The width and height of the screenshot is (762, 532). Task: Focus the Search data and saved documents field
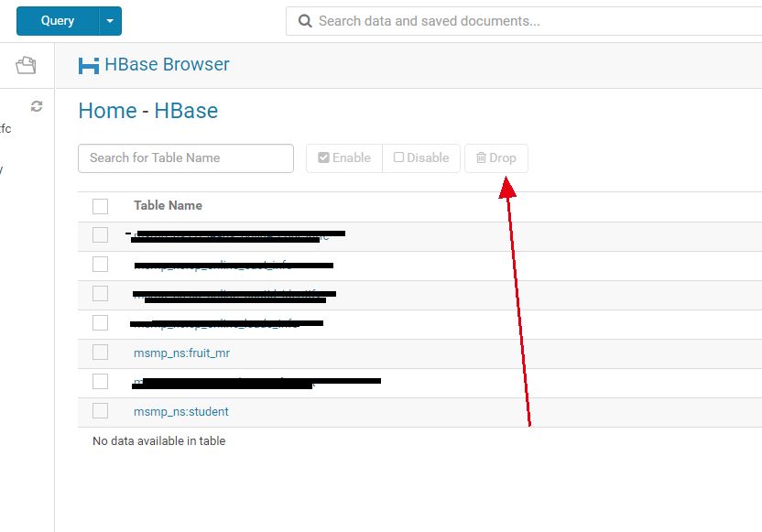pyautogui.click(x=525, y=21)
